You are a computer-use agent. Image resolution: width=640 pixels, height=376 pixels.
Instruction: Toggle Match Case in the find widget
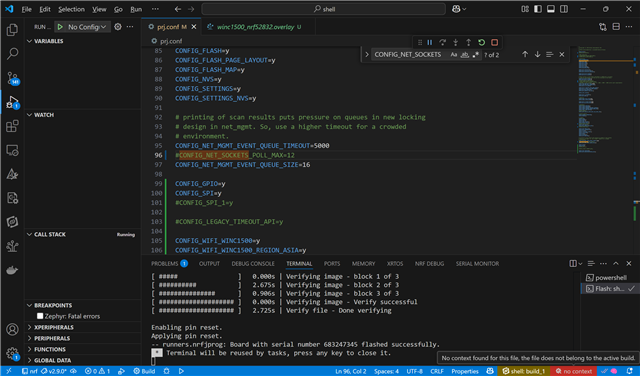pos(453,54)
